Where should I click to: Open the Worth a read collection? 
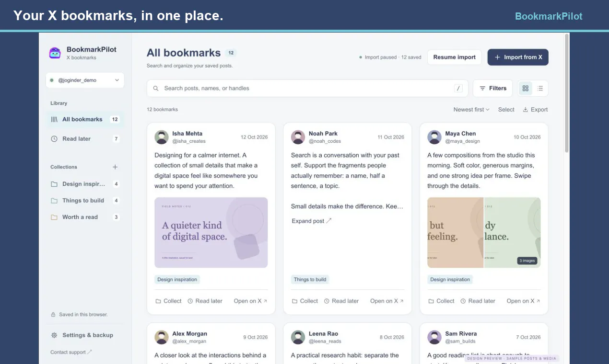click(85, 217)
